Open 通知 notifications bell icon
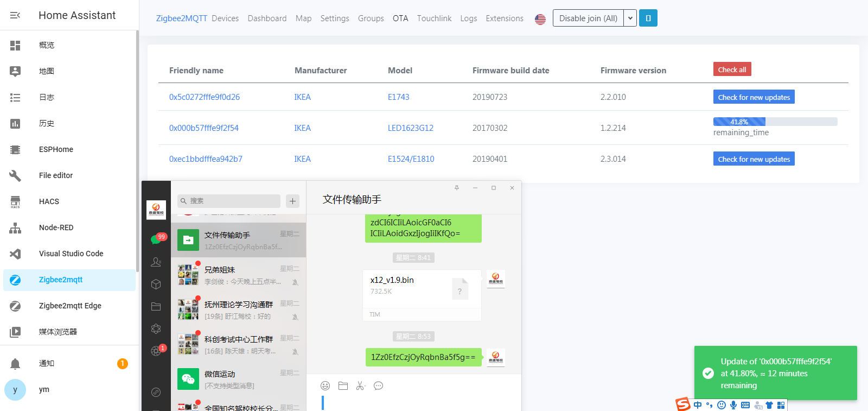 (x=15, y=363)
